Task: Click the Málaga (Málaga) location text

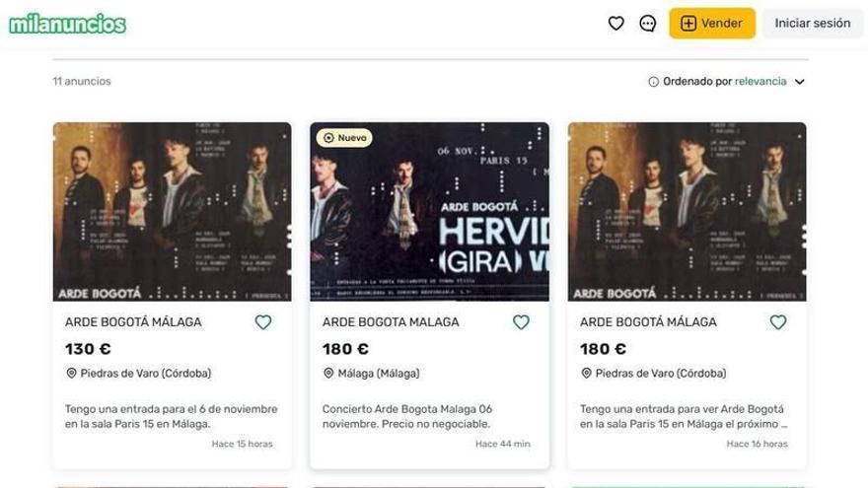Action: (379, 374)
